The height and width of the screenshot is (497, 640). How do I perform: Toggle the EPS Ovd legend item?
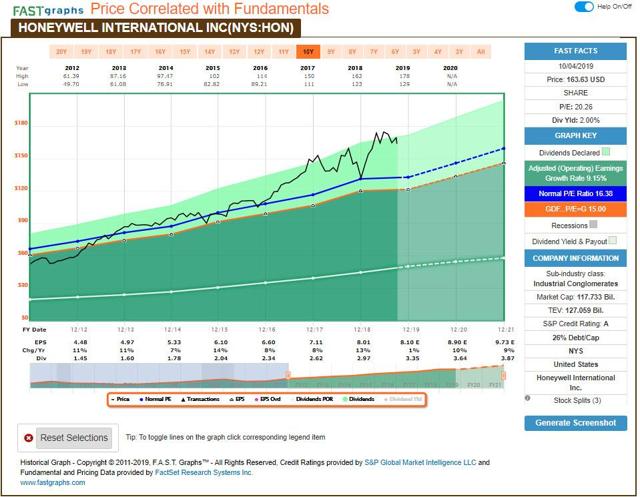[268, 399]
